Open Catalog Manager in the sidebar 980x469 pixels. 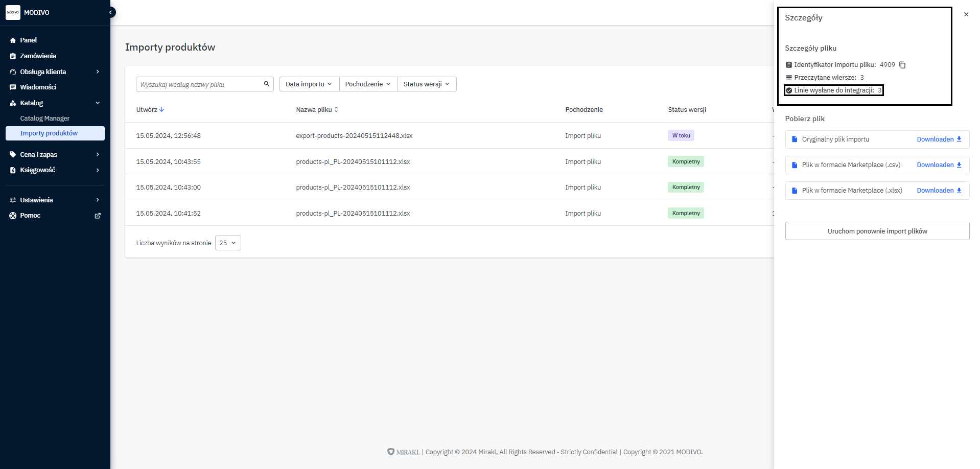45,119
